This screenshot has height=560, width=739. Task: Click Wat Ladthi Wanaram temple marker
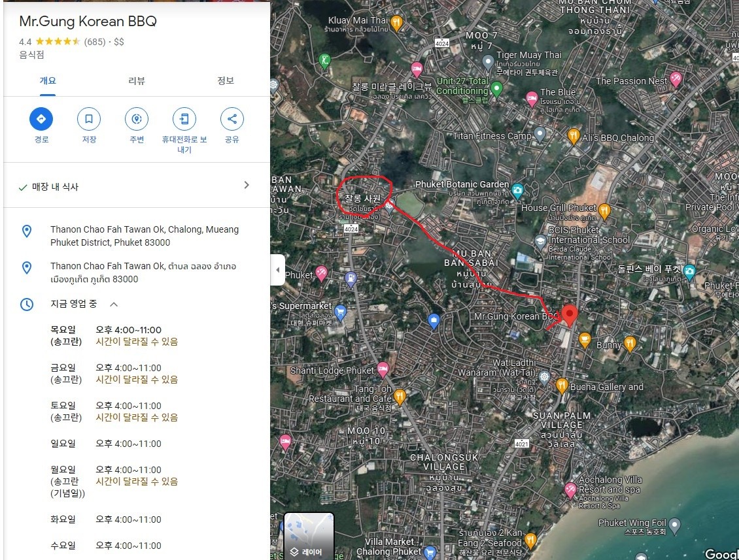(x=544, y=377)
